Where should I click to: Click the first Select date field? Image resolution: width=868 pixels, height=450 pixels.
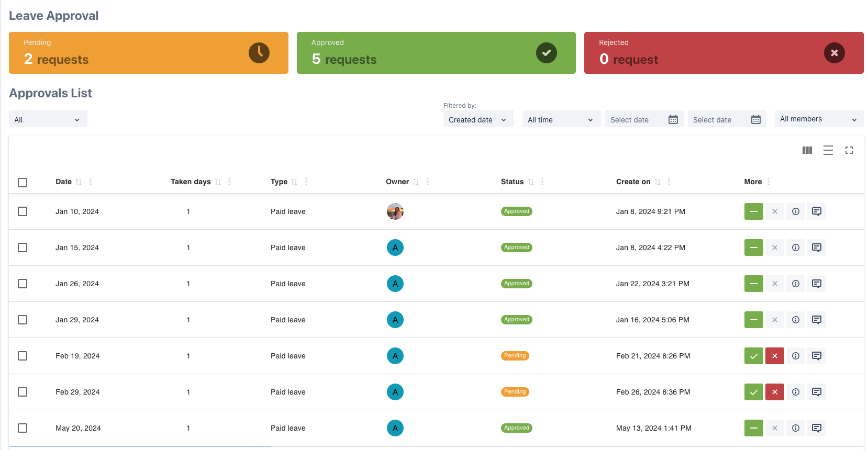tap(643, 120)
